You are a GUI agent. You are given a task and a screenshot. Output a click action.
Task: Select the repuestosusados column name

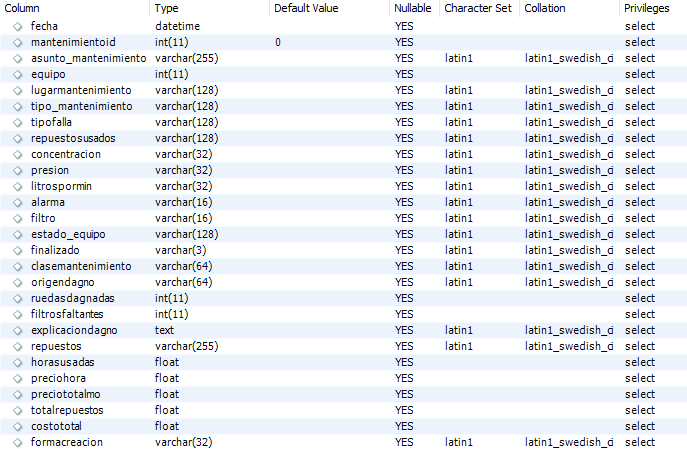(x=73, y=138)
